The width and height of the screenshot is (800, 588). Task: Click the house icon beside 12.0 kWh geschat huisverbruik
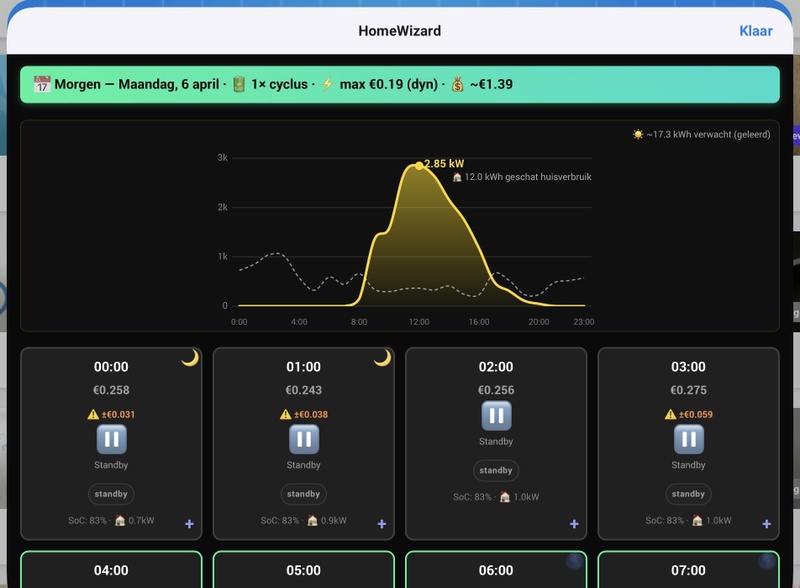(x=457, y=177)
